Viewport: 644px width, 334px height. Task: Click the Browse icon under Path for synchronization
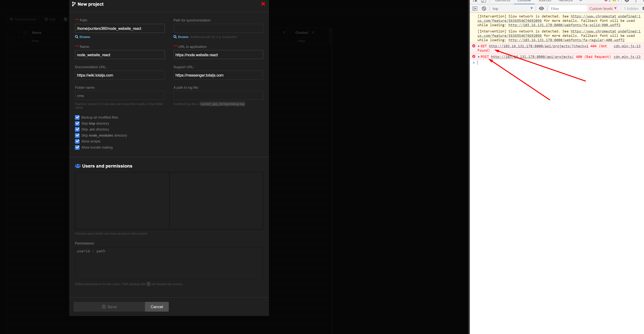tap(175, 37)
